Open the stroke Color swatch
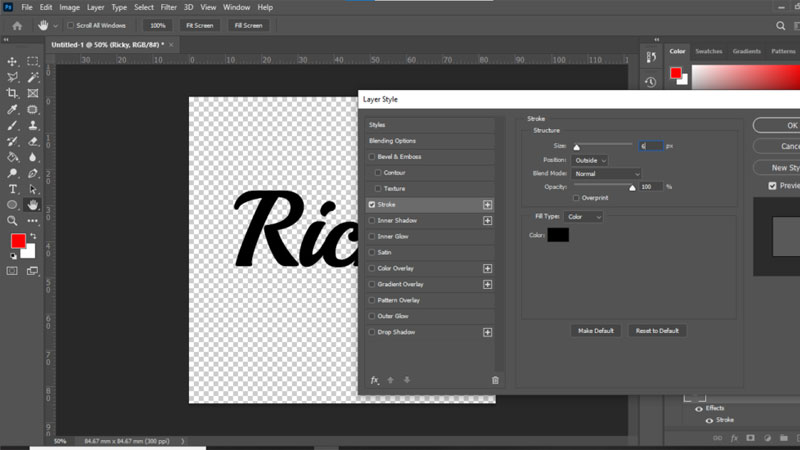The height and width of the screenshot is (450, 800). coord(558,235)
